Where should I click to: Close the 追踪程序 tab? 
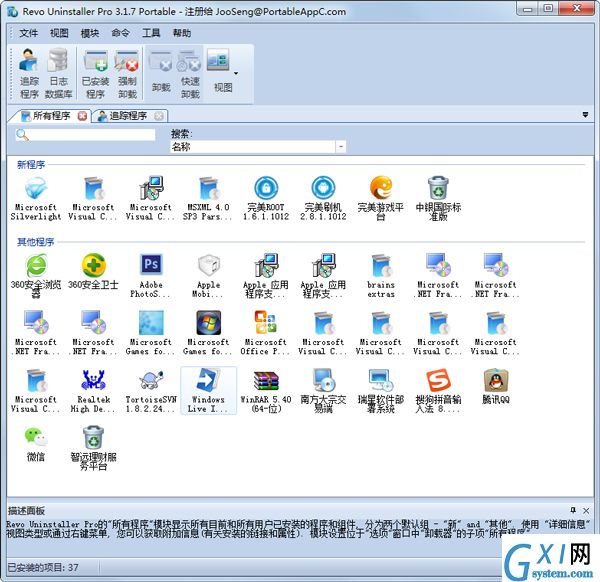159,116
